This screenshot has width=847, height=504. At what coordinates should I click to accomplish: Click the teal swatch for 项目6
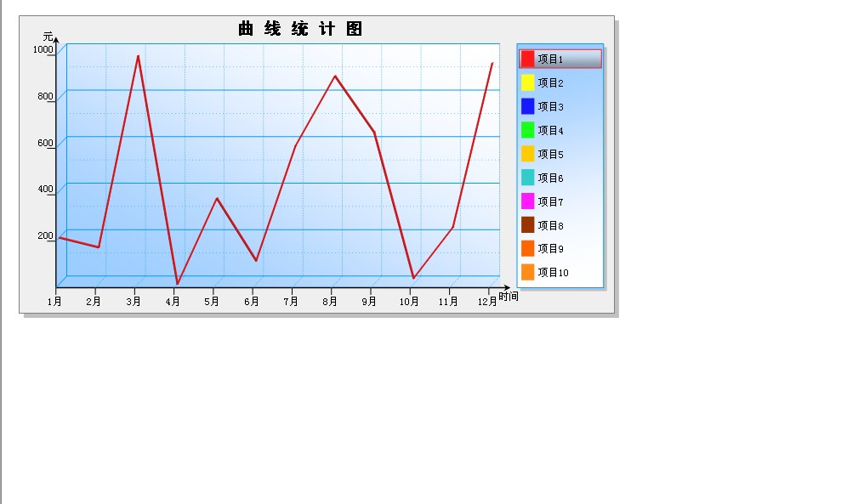[x=528, y=178]
